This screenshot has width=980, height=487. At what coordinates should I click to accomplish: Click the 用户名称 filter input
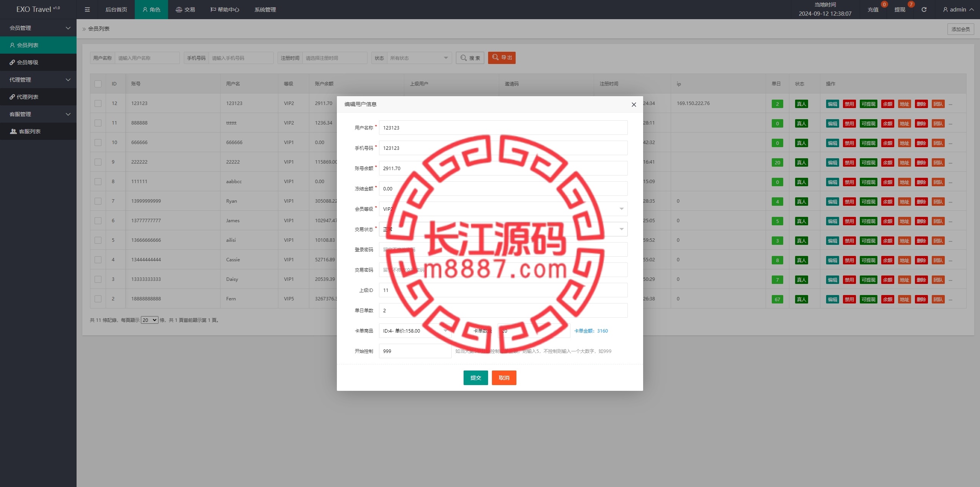[x=147, y=58]
